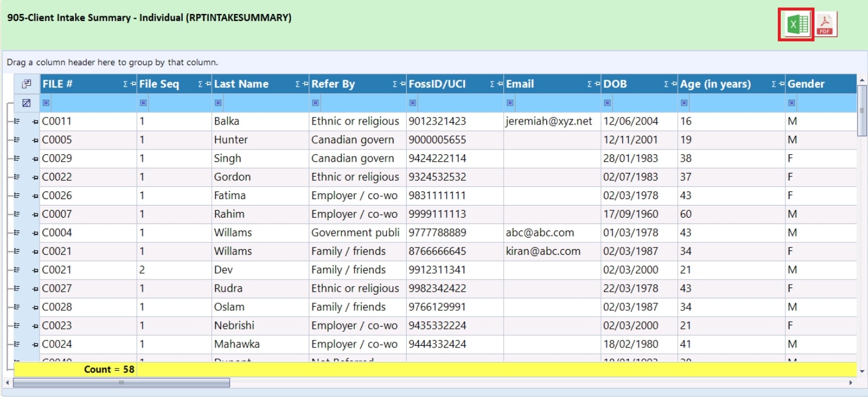This screenshot has height=397, width=868.
Task: Click the horizontal scrollbar thumb
Action: coord(121,382)
